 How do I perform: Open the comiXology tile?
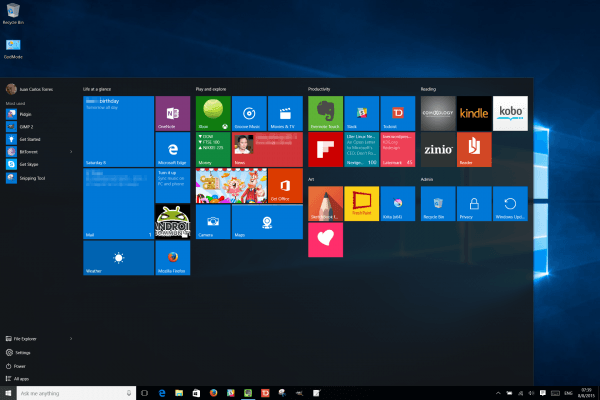click(x=438, y=113)
